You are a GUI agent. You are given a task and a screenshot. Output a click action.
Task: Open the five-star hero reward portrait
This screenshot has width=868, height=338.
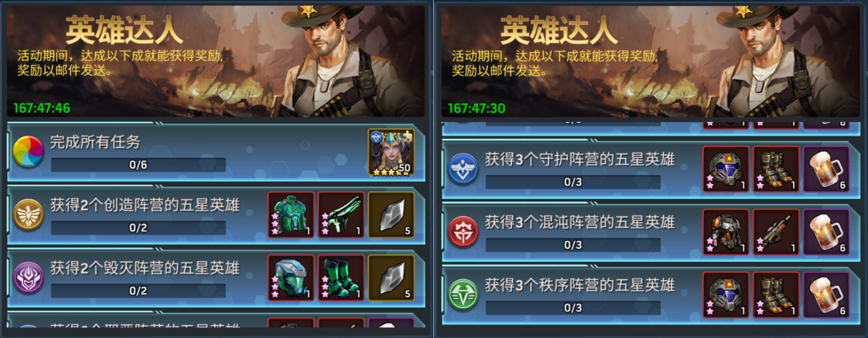(391, 152)
